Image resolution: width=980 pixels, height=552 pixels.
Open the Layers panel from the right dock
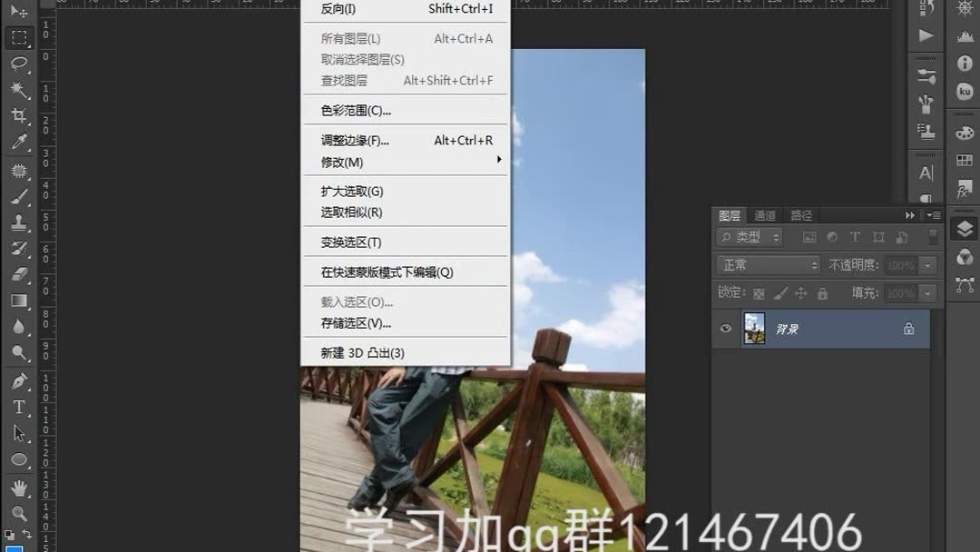[x=729, y=215]
